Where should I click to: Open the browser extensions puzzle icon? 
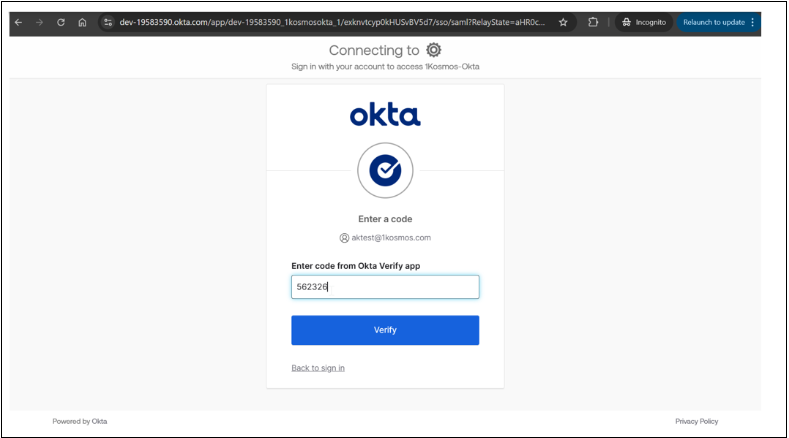point(593,22)
